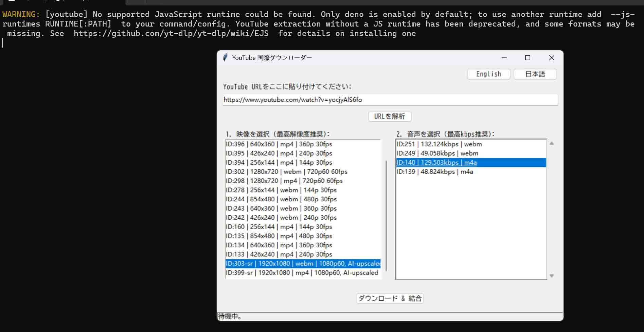Viewport: 644px width, 332px height.
Task: Select video format ID:396 640x360 mp4
Action: (279, 144)
